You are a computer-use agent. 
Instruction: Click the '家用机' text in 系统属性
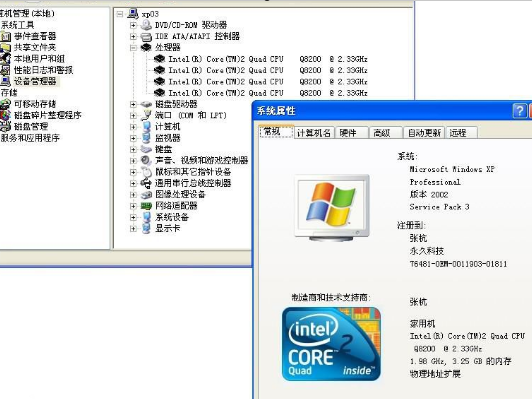click(422, 323)
